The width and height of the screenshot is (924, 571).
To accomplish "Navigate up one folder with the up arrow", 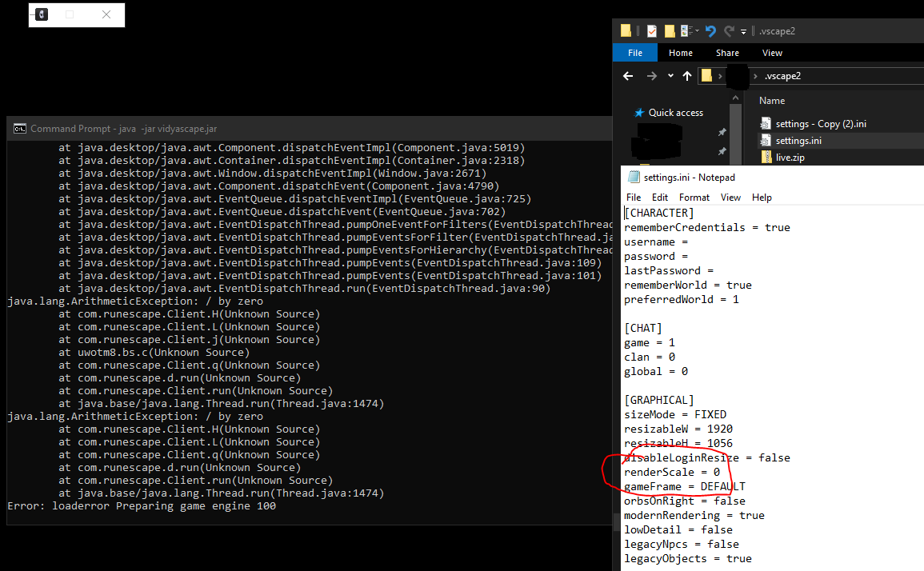I will [687, 76].
